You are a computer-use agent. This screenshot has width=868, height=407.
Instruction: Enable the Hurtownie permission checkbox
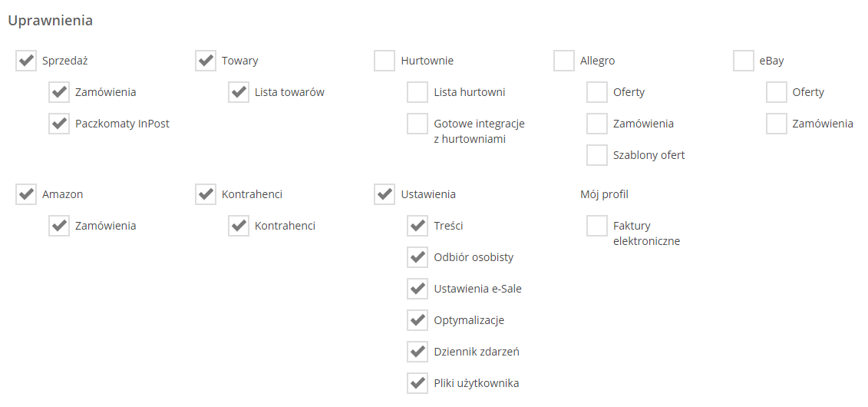pyautogui.click(x=384, y=61)
